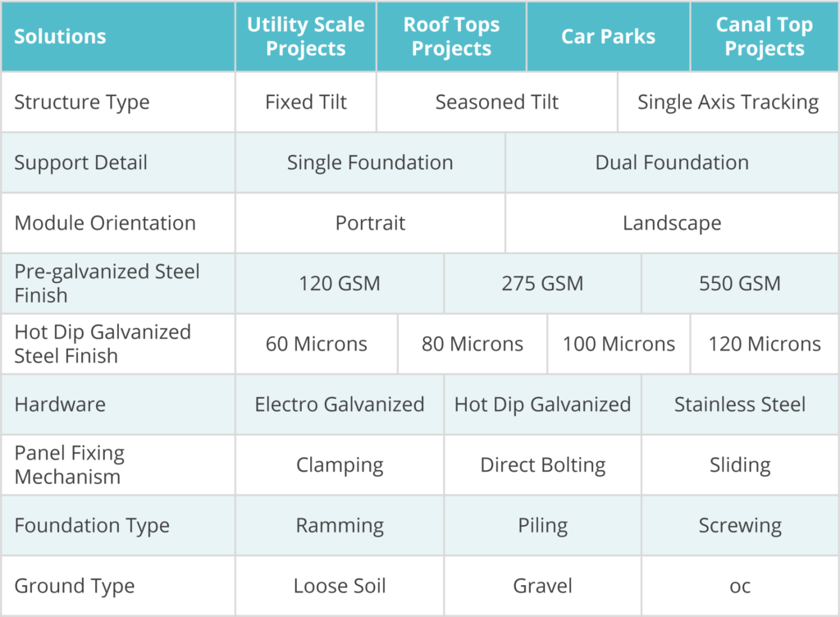Select the Roof Tops Projects header

click(451, 37)
